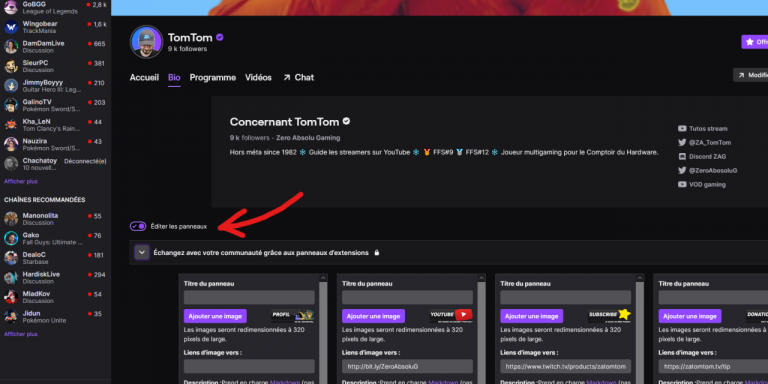Open the @ZeroAbosoluG Twitter link
The width and height of the screenshot is (768, 384).
coord(713,170)
